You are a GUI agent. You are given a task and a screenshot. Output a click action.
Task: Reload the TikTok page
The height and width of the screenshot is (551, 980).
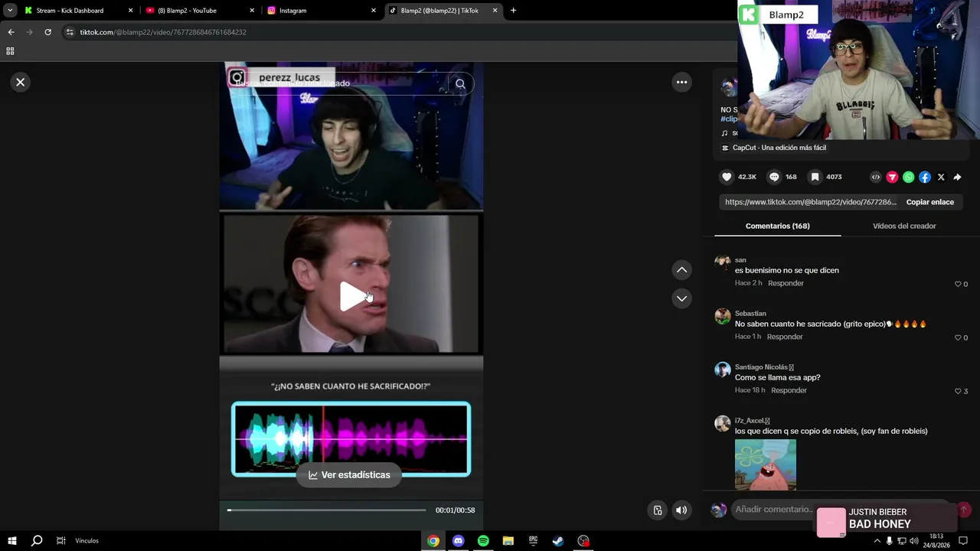pyautogui.click(x=47, y=32)
